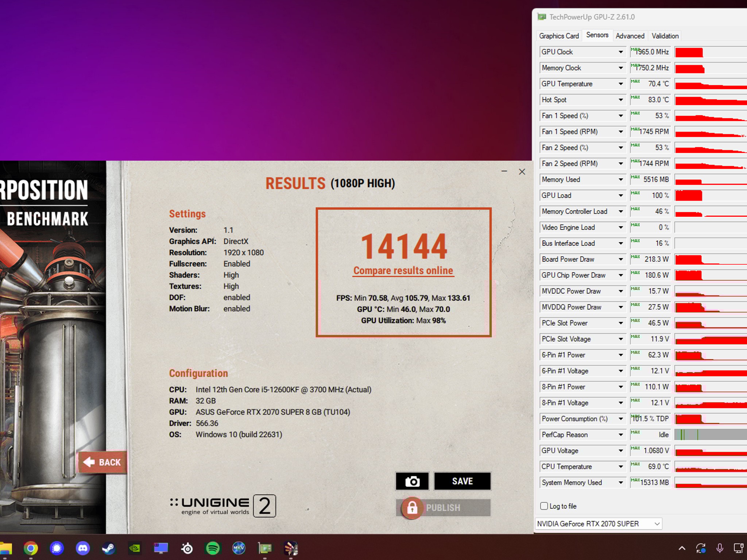Click the GPU Load history graph

click(709, 195)
